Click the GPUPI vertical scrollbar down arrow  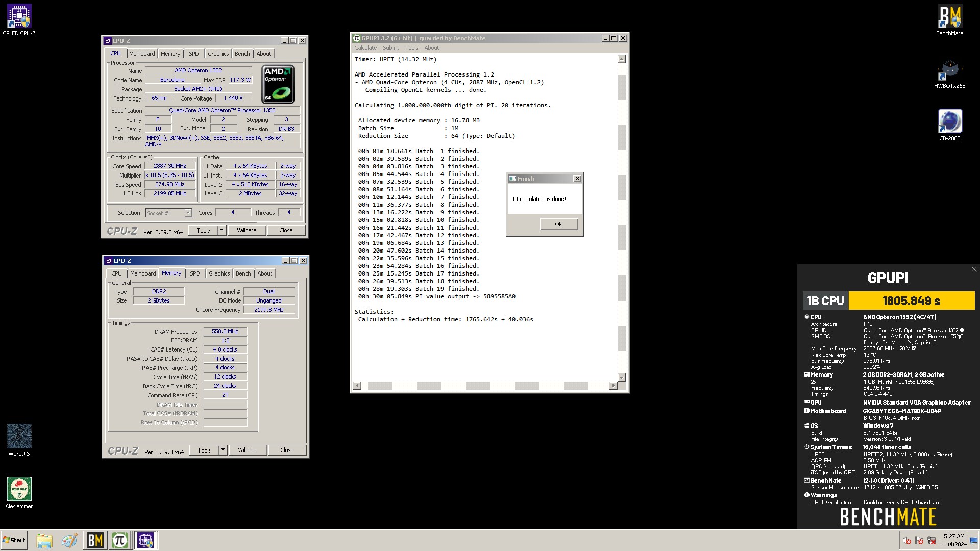click(621, 378)
